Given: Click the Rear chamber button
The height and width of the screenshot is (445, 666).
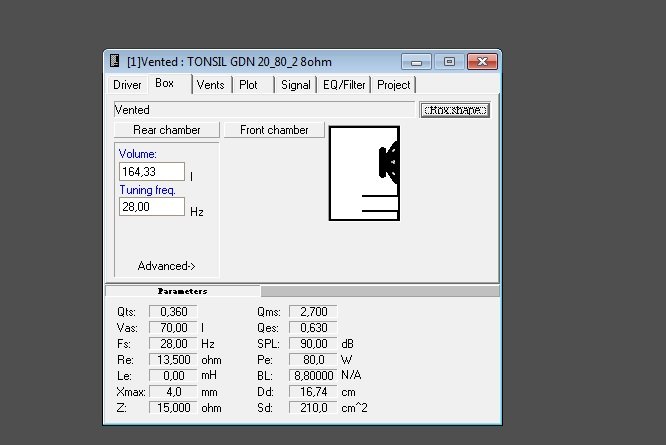Looking at the screenshot, I should [166, 130].
